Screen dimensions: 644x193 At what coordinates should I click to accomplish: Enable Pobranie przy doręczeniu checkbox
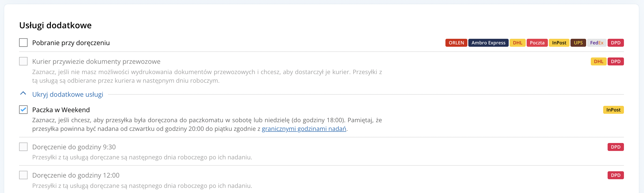pyautogui.click(x=23, y=43)
